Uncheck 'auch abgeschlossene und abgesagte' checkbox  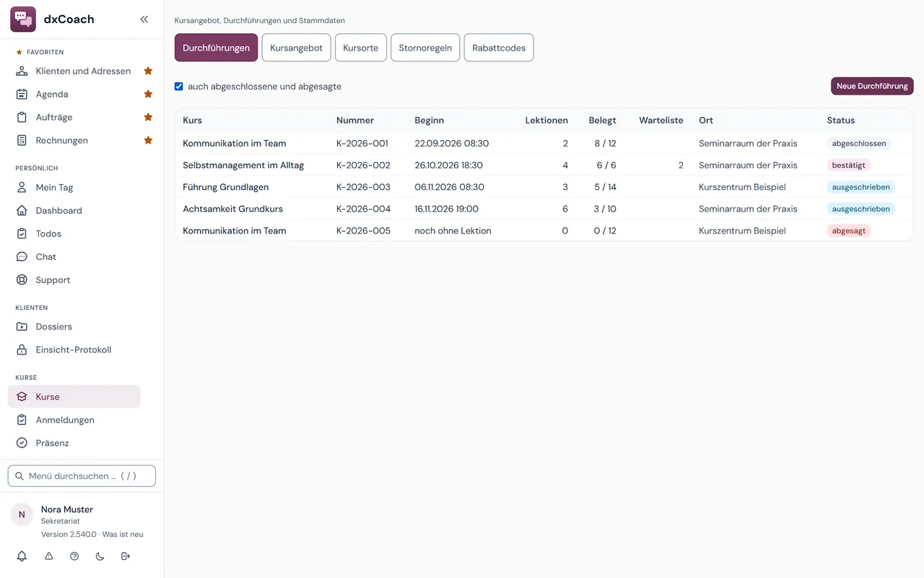click(x=179, y=86)
